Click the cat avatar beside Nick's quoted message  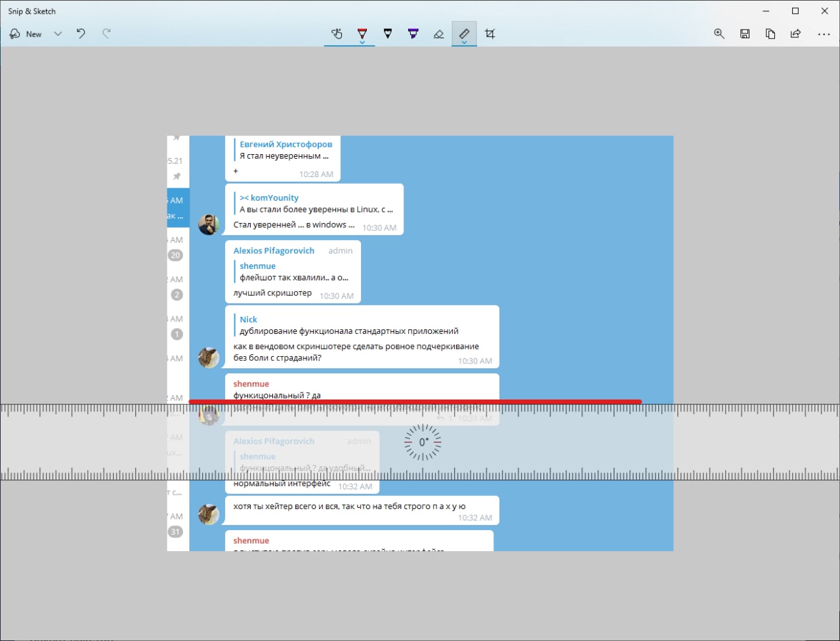(209, 358)
